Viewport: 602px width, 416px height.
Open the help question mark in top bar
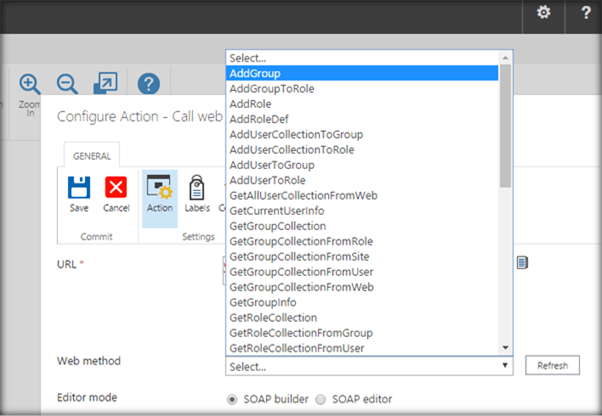pos(586,13)
